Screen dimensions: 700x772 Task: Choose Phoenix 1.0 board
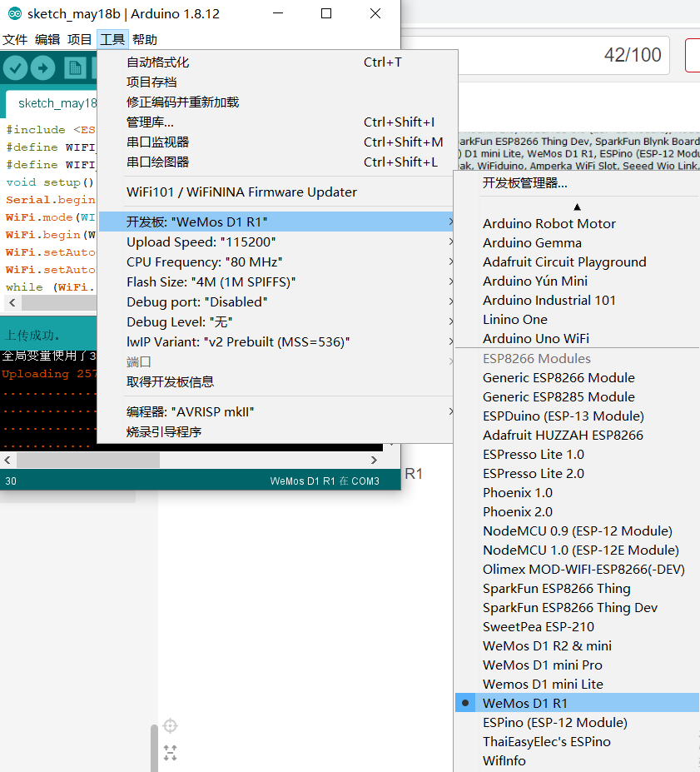tap(577, 493)
